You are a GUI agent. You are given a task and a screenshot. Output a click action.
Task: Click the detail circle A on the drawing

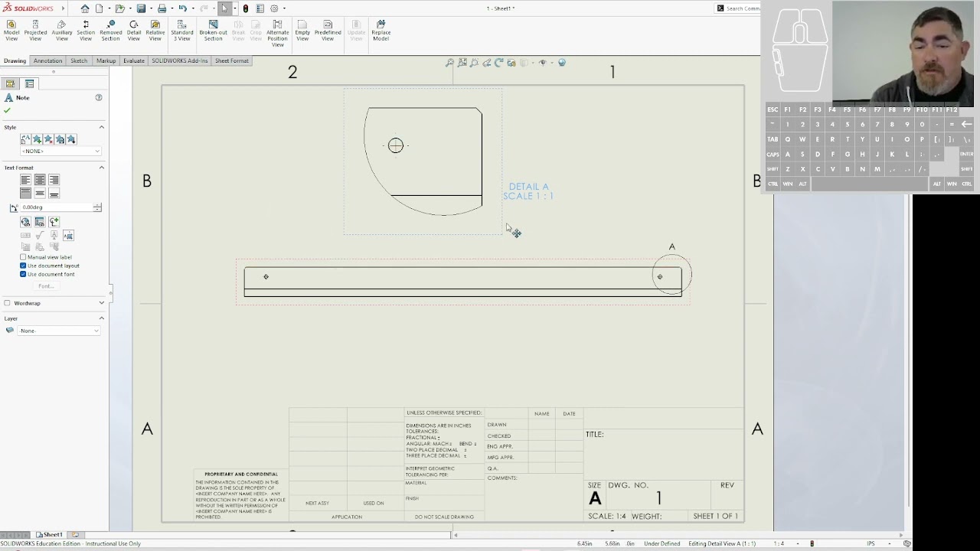672,275
